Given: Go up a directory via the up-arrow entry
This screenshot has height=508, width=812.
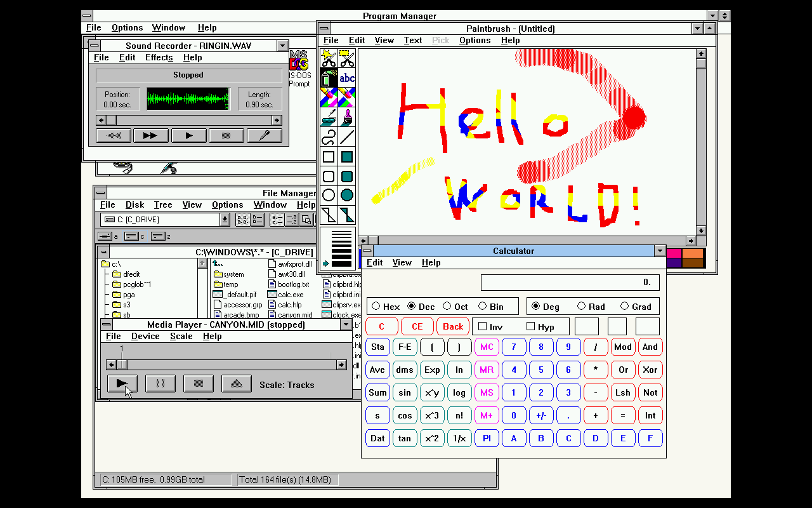Looking at the screenshot, I should [x=218, y=264].
